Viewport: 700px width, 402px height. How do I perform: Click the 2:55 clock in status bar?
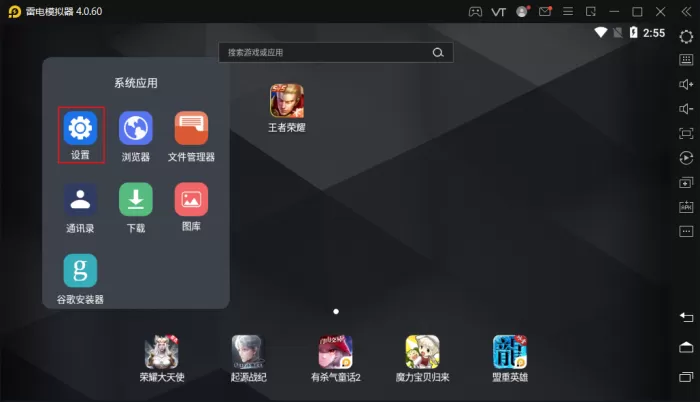(654, 33)
